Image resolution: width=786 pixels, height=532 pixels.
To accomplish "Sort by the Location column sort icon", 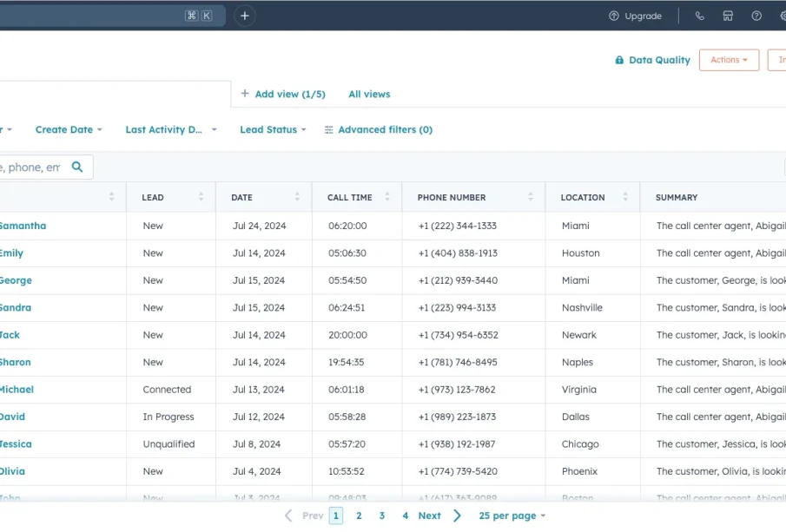I will pos(625,197).
